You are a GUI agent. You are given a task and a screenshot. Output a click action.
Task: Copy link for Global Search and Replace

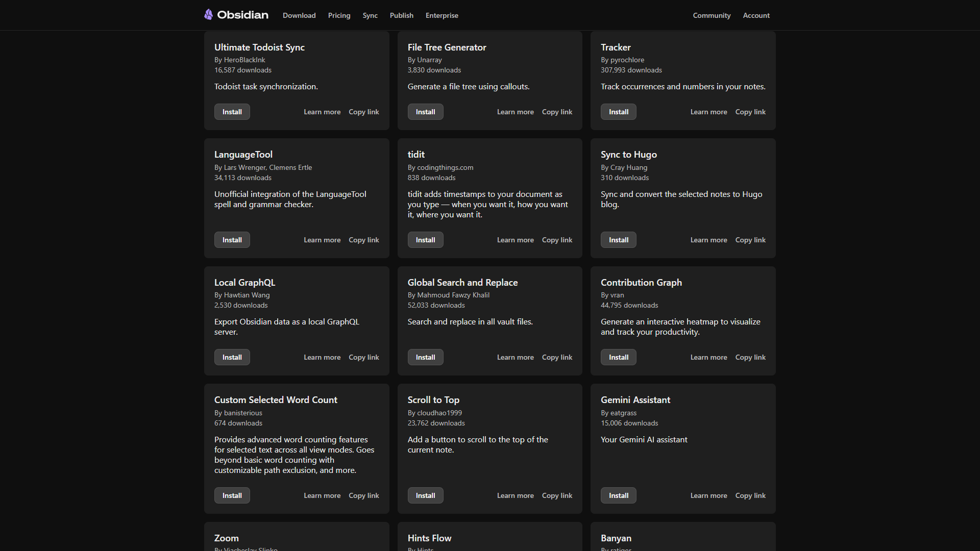tap(557, 357)
